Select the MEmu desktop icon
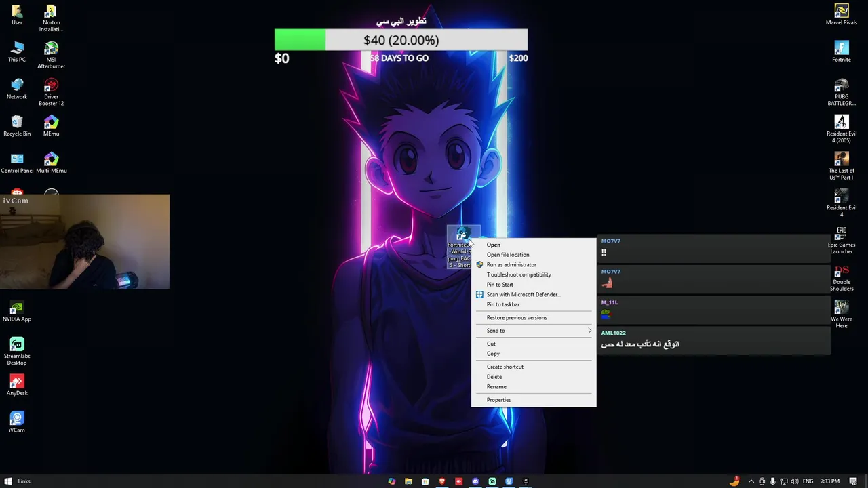This screenshot has width=868, height=488. click(x=51, y=126)
